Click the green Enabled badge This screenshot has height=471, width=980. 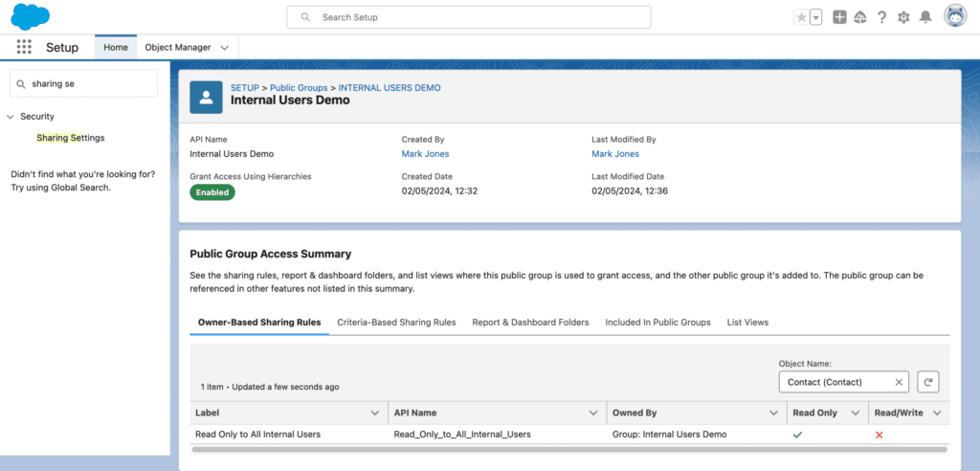[x=212, y=192]
